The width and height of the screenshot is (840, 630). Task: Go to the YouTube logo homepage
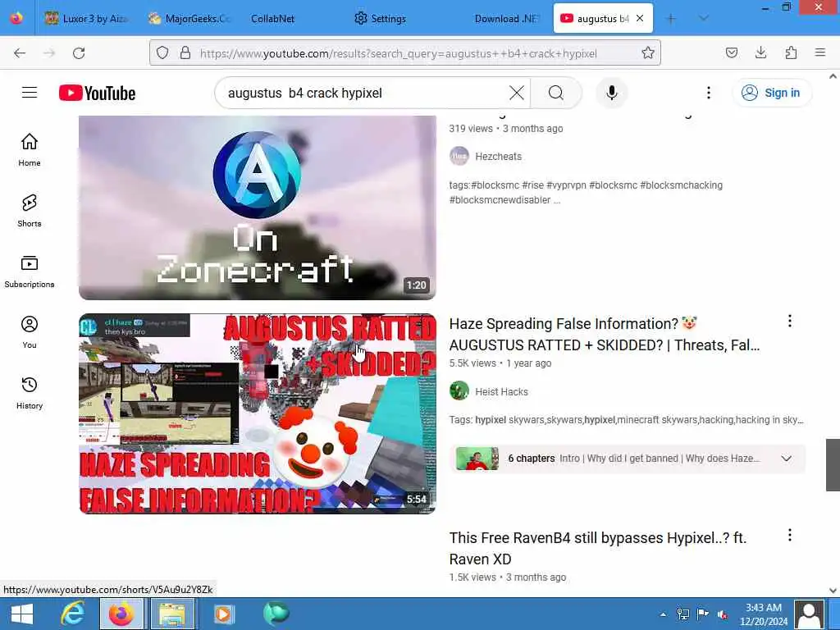(97, 93)
